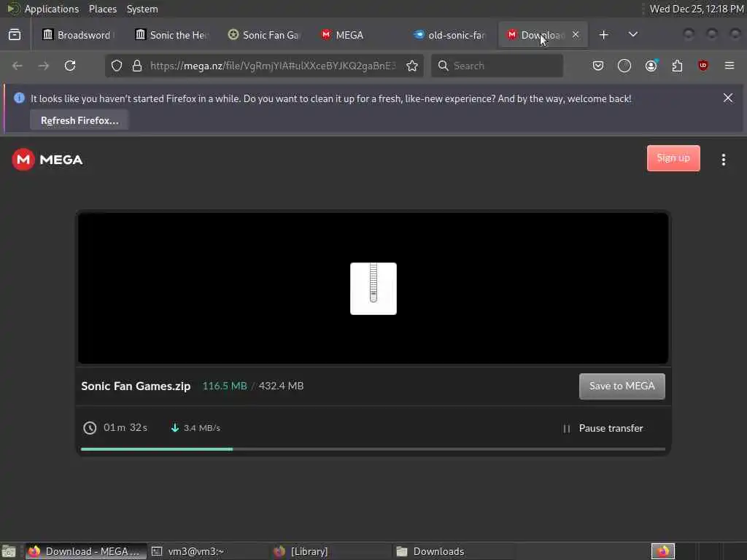The height and width of the screenshot is (560, 747).
Task: Click the 432.4 MB total size
Action: pos(281,386)
